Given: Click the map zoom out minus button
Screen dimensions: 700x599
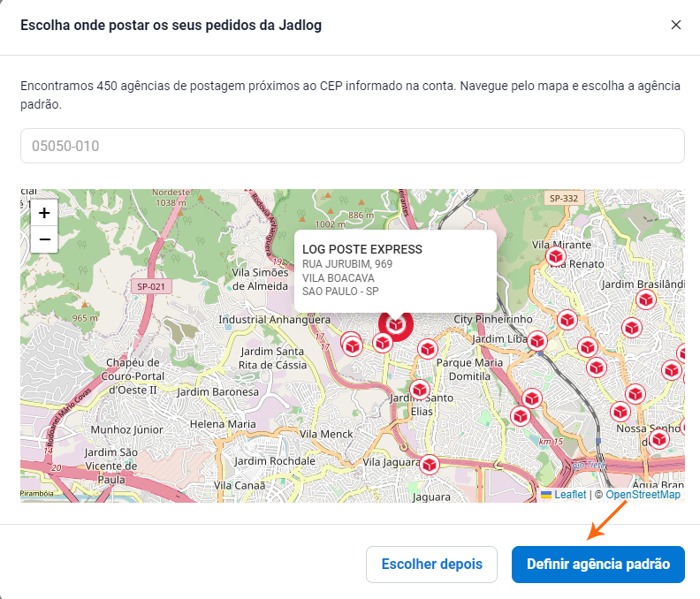Looking at the screenshot, I should point(44,239).
